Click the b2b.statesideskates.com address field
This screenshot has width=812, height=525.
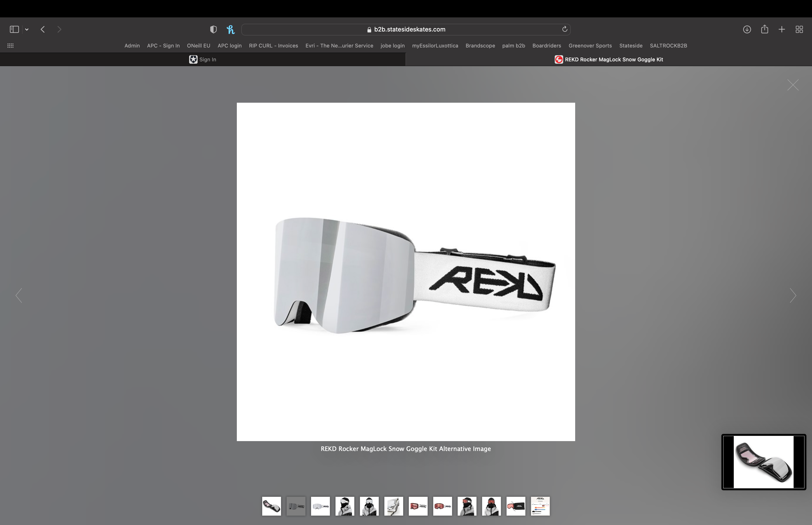coord(406,29)
